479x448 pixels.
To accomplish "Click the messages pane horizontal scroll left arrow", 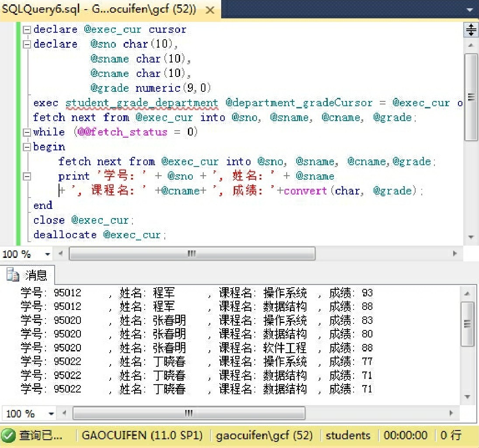I will coord(64,413).
